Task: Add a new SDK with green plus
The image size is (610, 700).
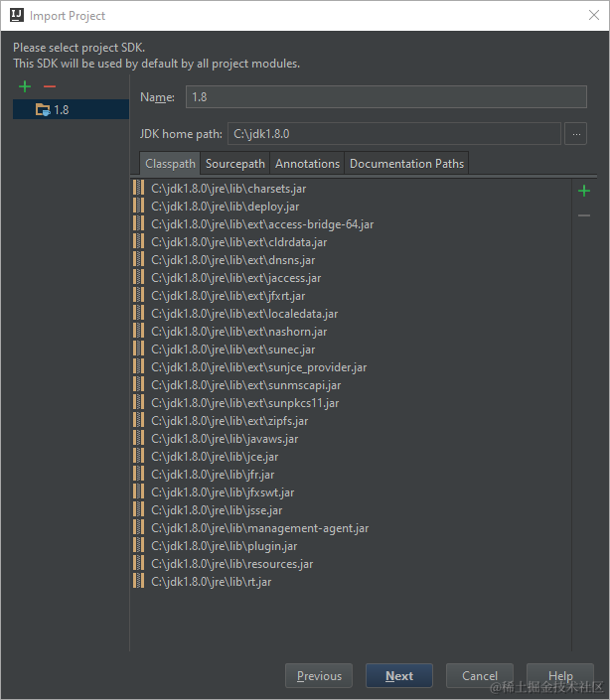Action: click(25, 86)
